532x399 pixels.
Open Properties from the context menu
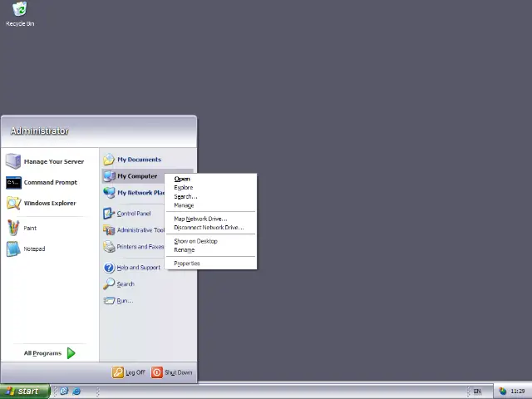coord(210,264)
